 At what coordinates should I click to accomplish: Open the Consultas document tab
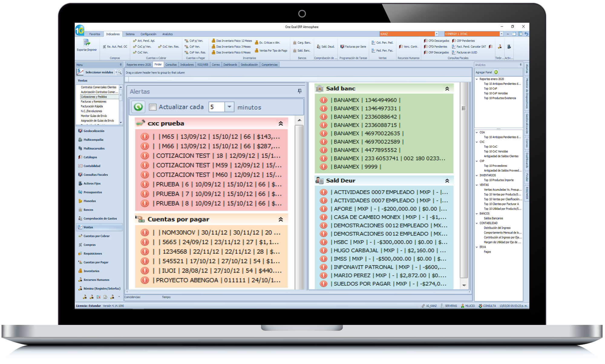(171, 65)
